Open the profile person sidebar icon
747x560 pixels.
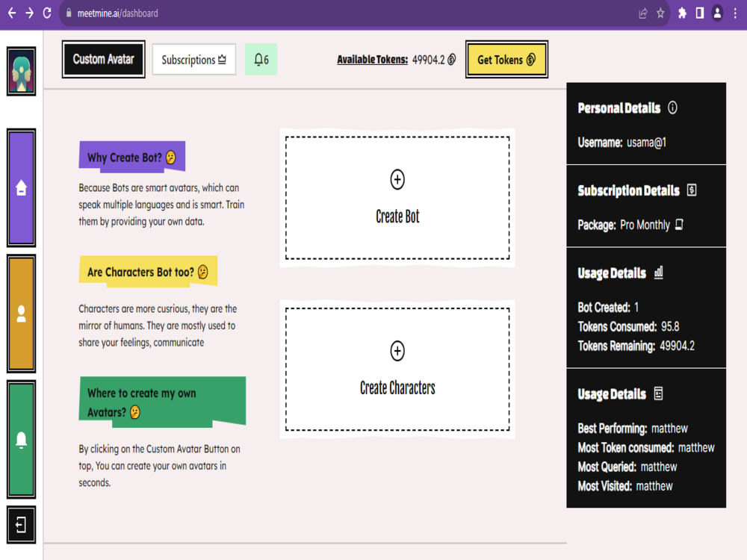[21, 314]
